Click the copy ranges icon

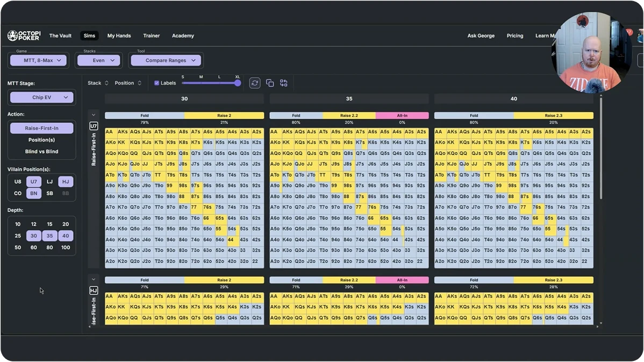[x=270, y=83]
